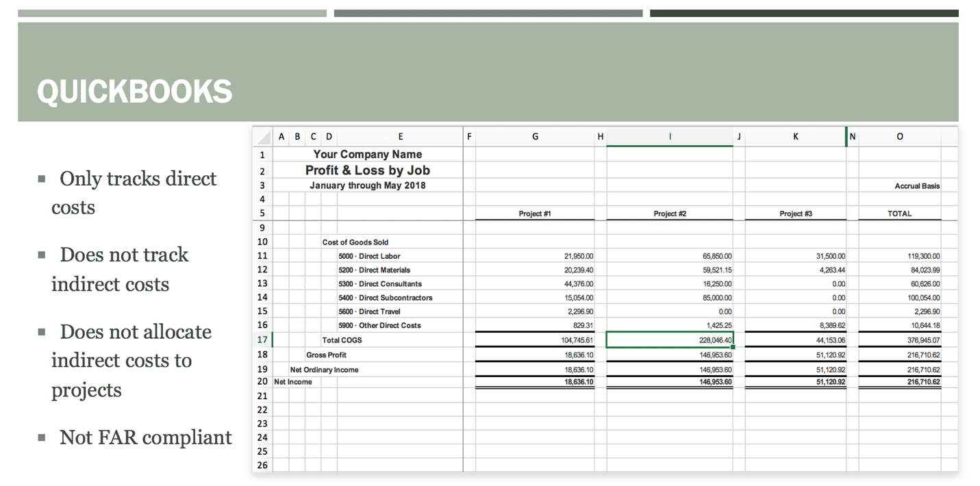Click '5600 · Direct Travel' account row
Viewport: 980px width, 486px height.
point(370,311)
